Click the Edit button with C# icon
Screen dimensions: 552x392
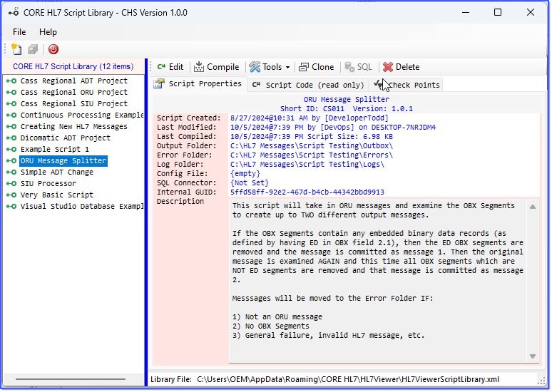pos(170,67)
